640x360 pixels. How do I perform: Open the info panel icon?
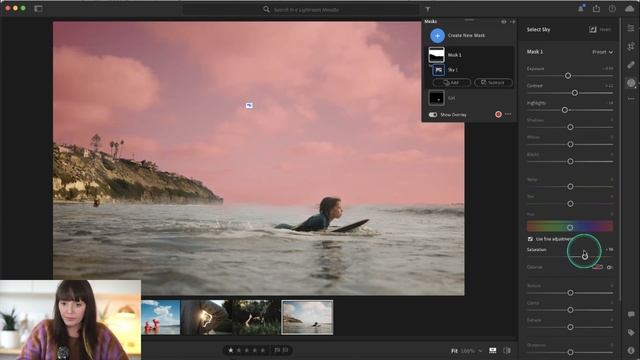click(x=631, y=350)
